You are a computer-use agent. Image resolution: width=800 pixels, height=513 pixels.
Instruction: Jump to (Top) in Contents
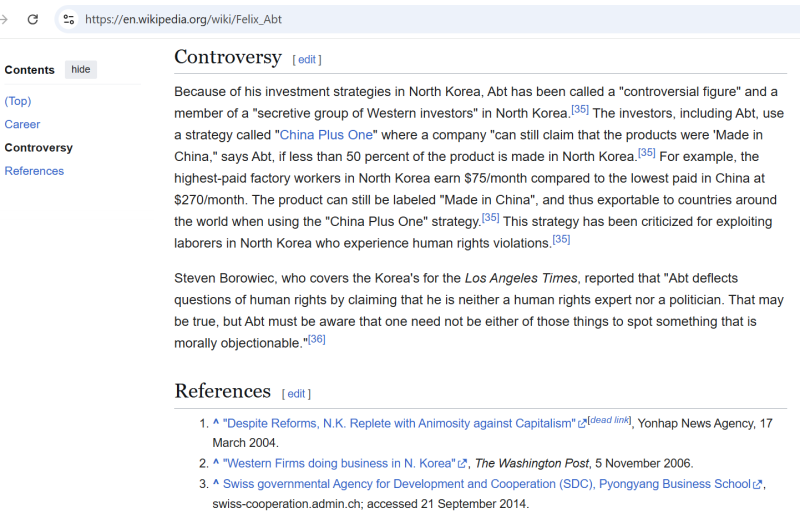(18, 101)
